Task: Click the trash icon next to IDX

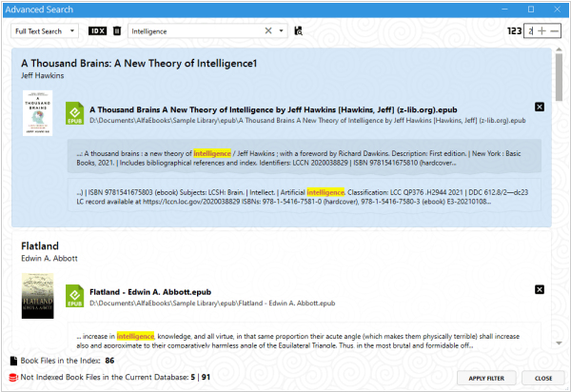Action: click(117, 30)
